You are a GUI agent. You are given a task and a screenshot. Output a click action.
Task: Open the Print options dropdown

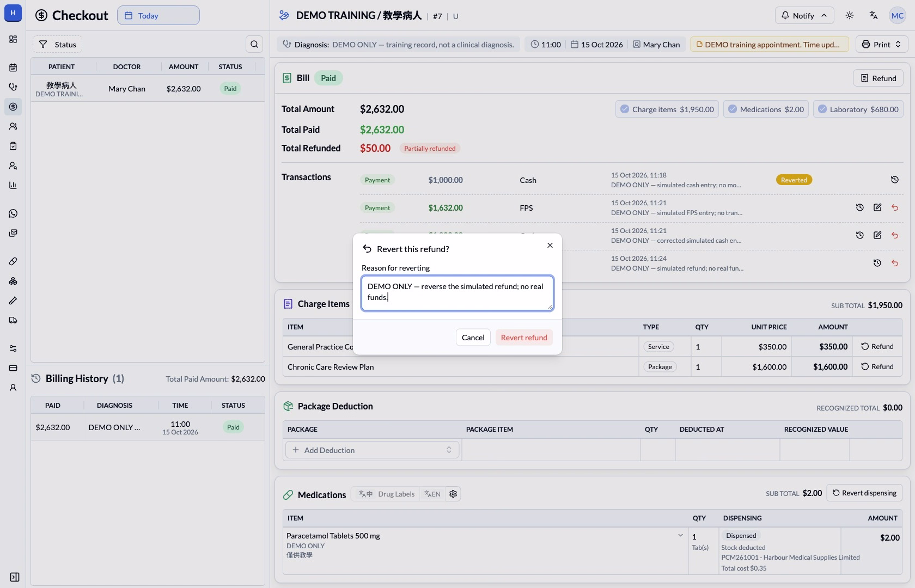click(882, 44)
